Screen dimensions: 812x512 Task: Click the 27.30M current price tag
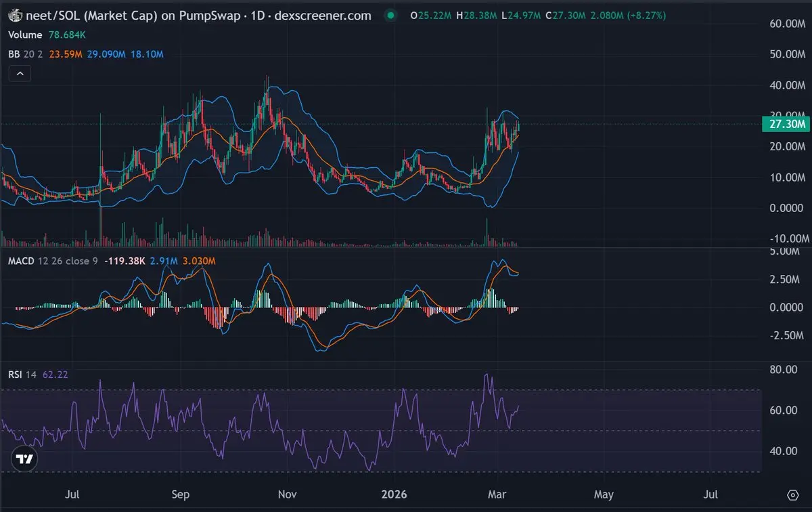click(x=786, y=124)
